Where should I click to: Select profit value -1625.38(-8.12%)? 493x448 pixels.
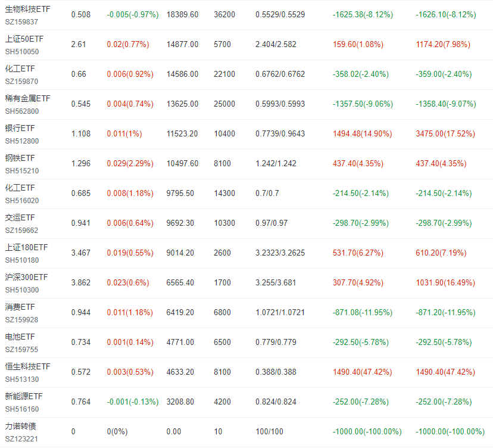click(x=363, y=15)
